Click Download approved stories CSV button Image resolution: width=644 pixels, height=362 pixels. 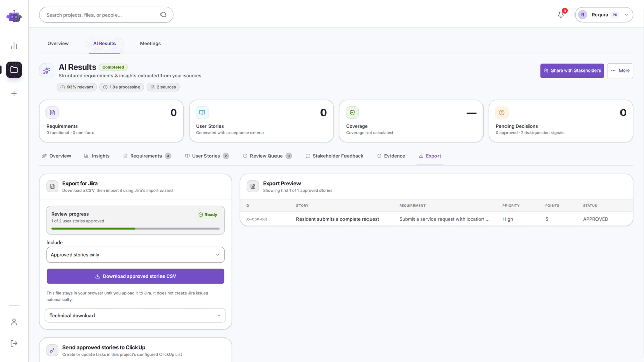point(135,276)
